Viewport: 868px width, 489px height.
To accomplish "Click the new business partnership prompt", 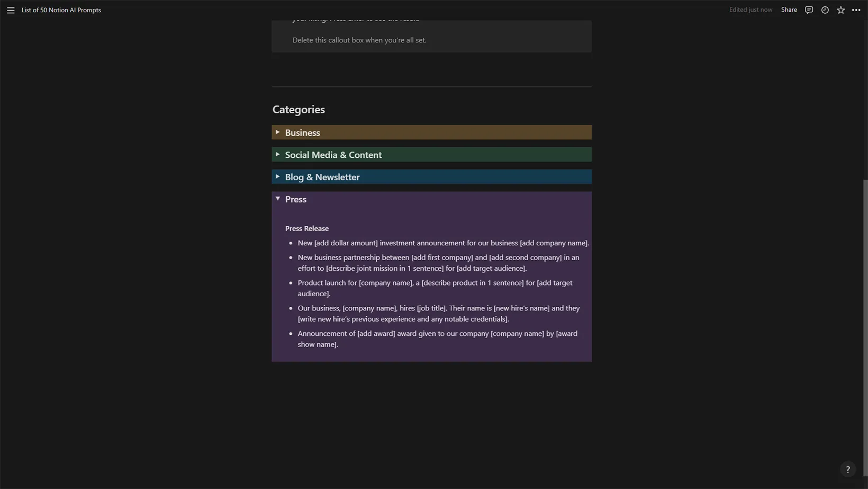I will coord(439,263).
